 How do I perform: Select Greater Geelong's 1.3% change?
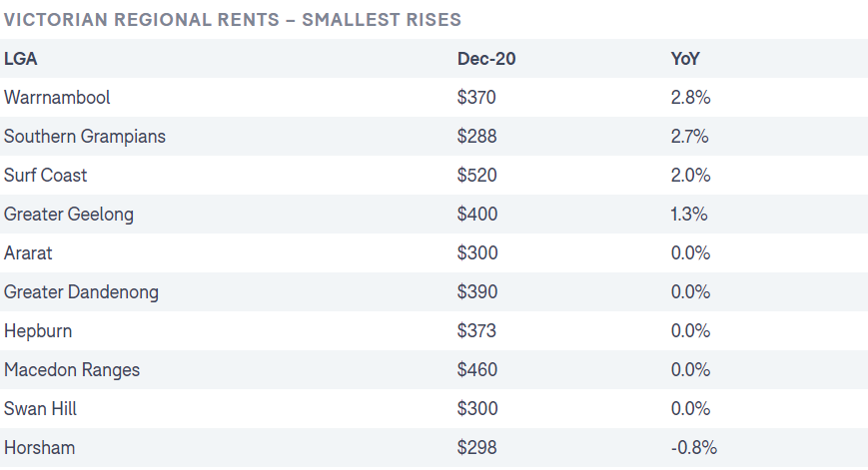pyautogui.click(x=688, y=214)
